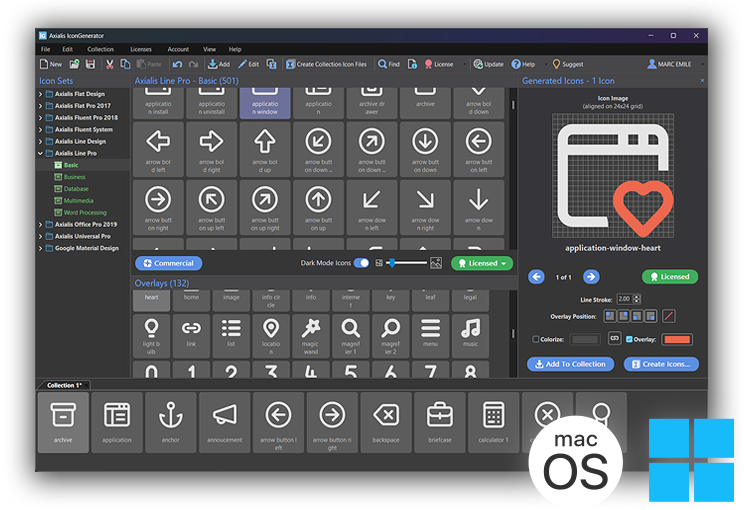746x510 pixels.
Task: Expand the Axialis Fluent Pro 2018 set
Action: tap(40, 118)
